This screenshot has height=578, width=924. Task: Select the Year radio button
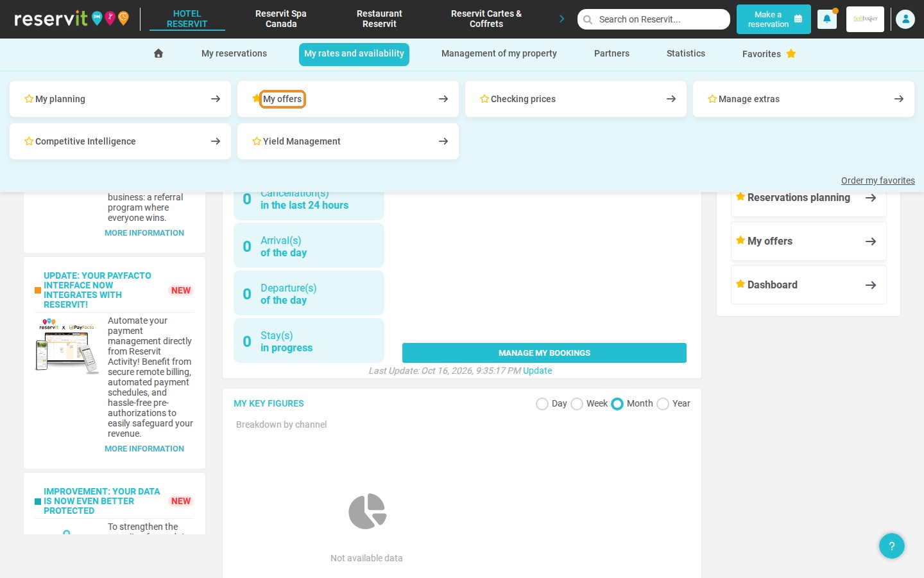click(x=663, y=404)
